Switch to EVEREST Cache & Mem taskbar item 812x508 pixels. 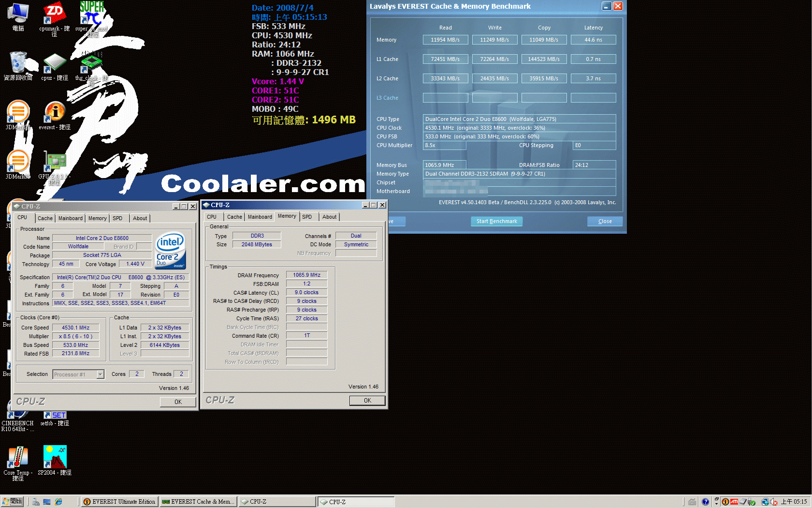[x=198, y=502]
